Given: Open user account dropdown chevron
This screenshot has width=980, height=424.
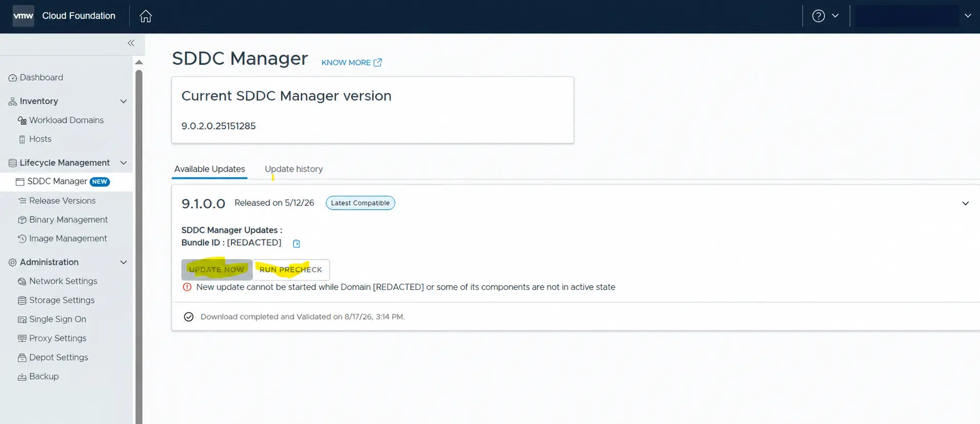Looking at the screenshot, I should (968, 16).
